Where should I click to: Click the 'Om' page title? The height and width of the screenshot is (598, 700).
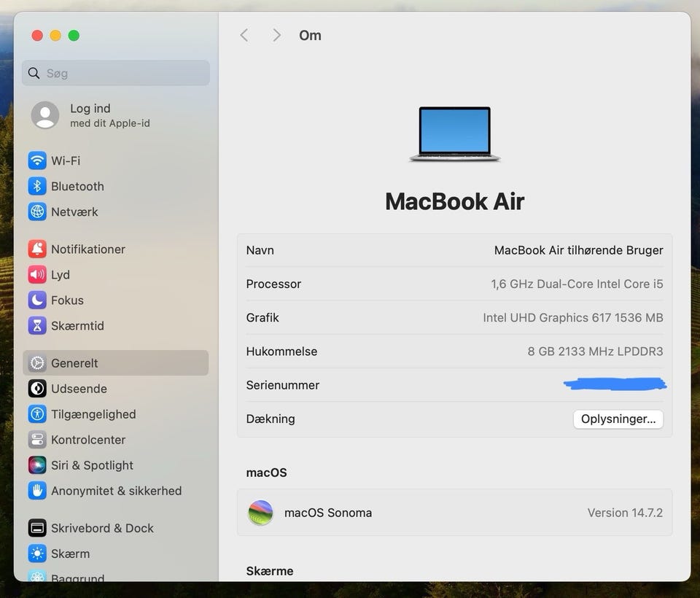tap(311, 35)
